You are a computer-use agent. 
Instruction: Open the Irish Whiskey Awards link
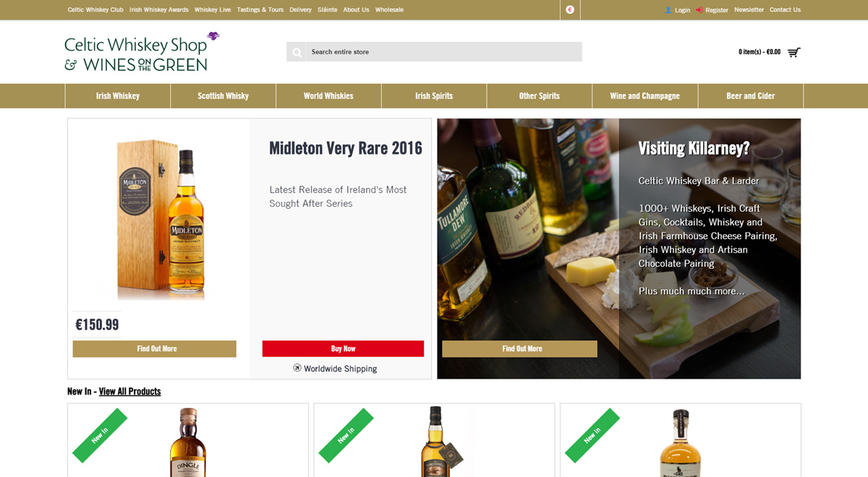click(159, 10)
